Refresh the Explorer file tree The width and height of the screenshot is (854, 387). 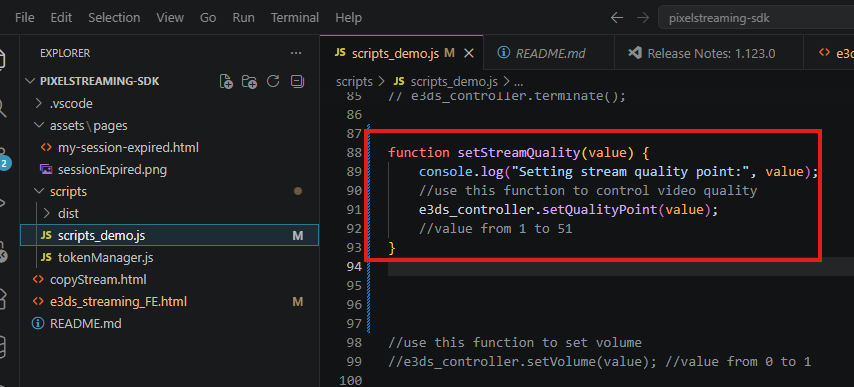273,82
